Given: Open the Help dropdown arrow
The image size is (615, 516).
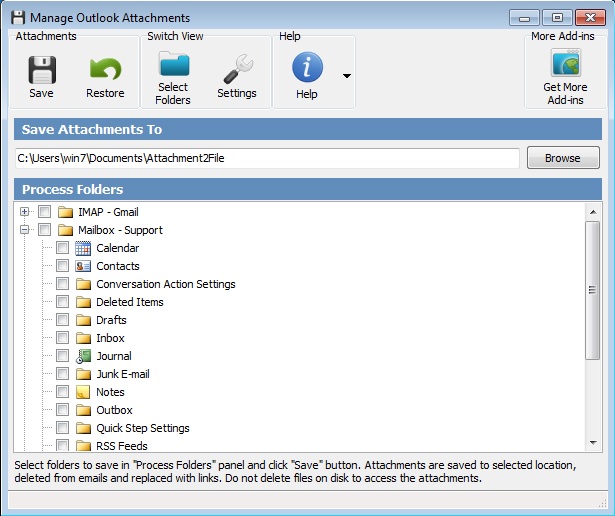Looking at the screenshot, I should tap(346, 76).
